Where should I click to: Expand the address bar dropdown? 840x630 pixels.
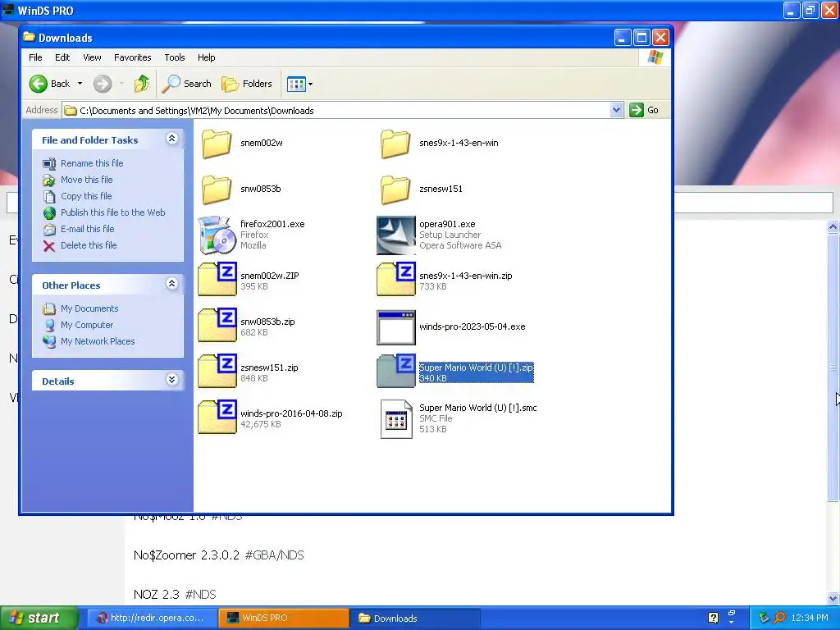pos(616,110)
